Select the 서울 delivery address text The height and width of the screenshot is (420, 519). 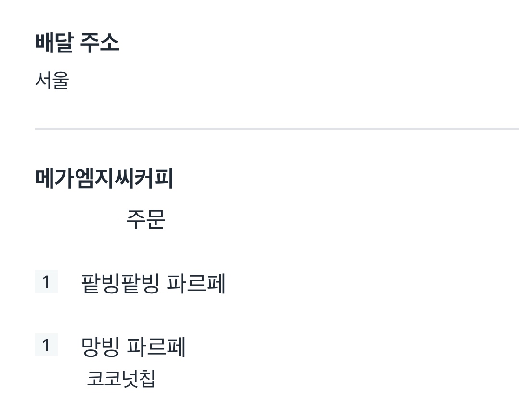point(52,80)
